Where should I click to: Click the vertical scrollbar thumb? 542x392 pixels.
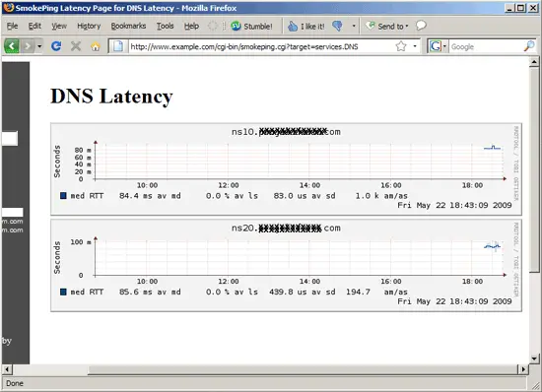coord(534,169)
